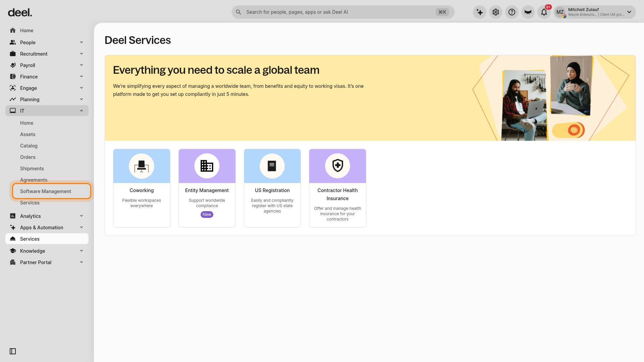Click the People icon in sidebar
The image size is (644, 362).
point(13,43)
